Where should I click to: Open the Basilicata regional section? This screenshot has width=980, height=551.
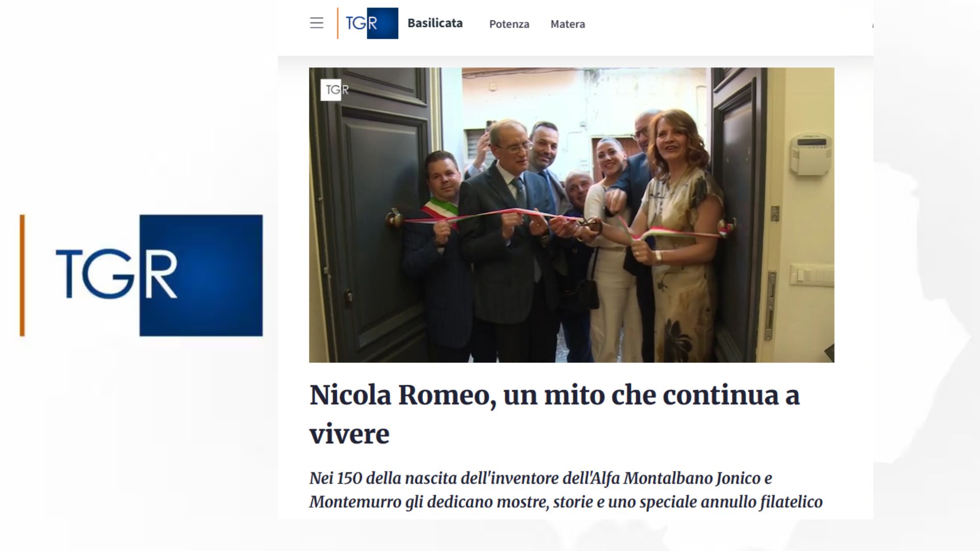point(435,23)
